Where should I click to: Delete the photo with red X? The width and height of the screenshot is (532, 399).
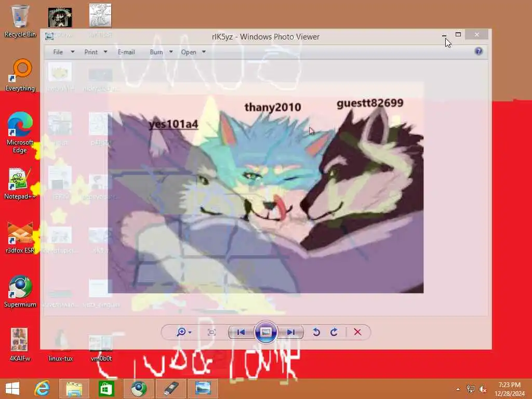(357, 332)
